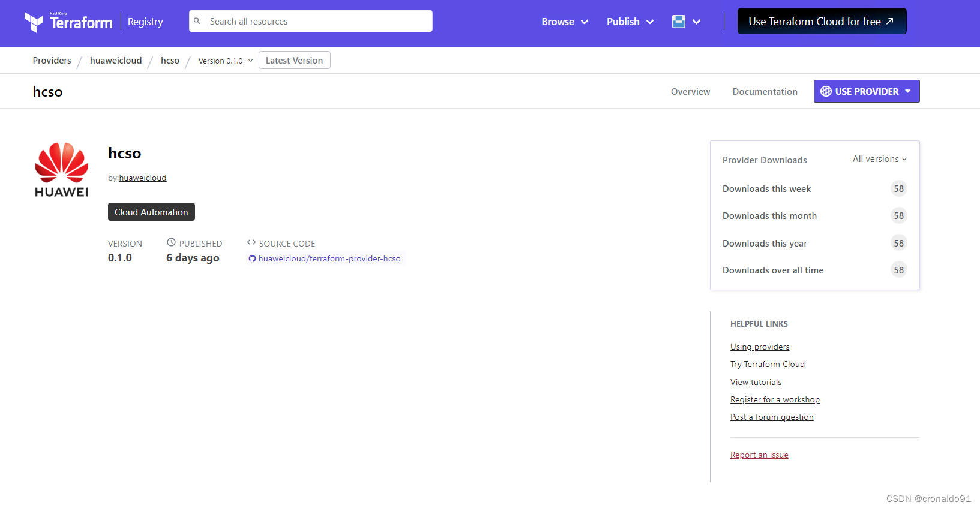Click the Terraform logo in header
Image resolution: width=980 pixels, height=508 pixels.
coord(68,22)
